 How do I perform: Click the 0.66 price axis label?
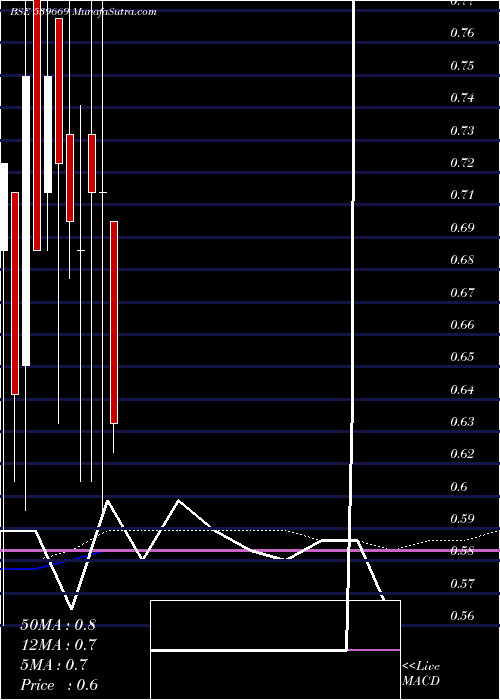(x=462, y=325)
